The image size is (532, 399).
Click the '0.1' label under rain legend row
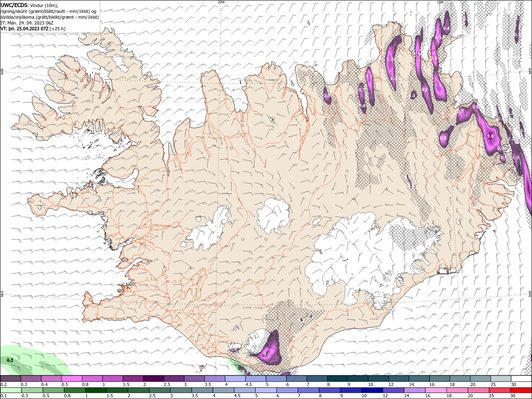pyautogui.click(x=3, y=396)
